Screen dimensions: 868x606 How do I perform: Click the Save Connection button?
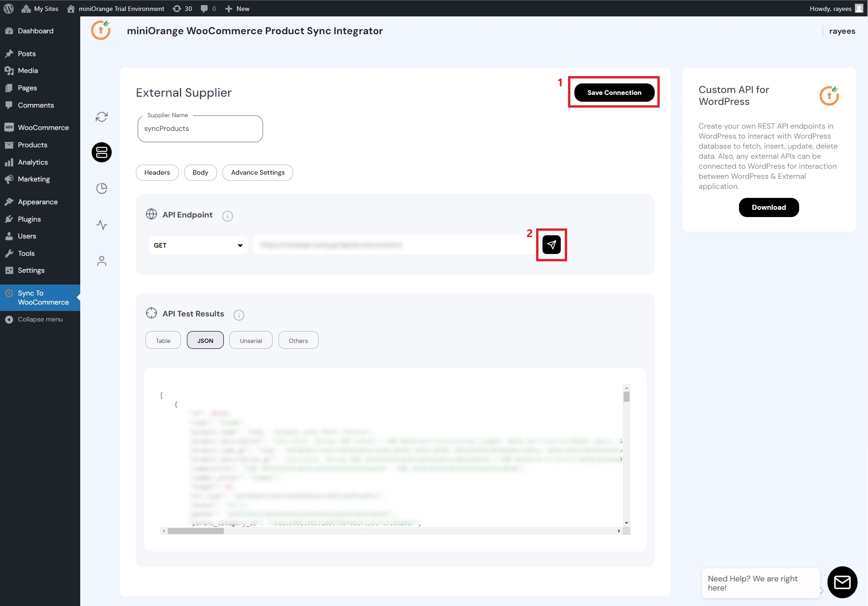(614, 93)
